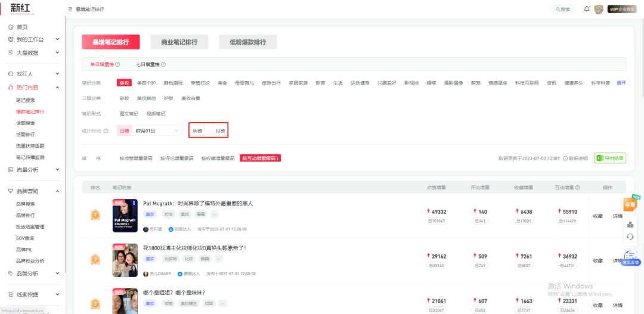This screenshot has height=314, width=644.
Task: Click the 首页 home icon in sidebar
Action: pos(11,27)
